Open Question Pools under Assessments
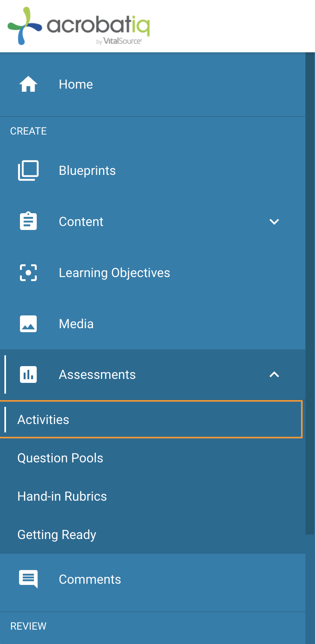Screen dimensions: 315x644 click(x=60, y=458)
